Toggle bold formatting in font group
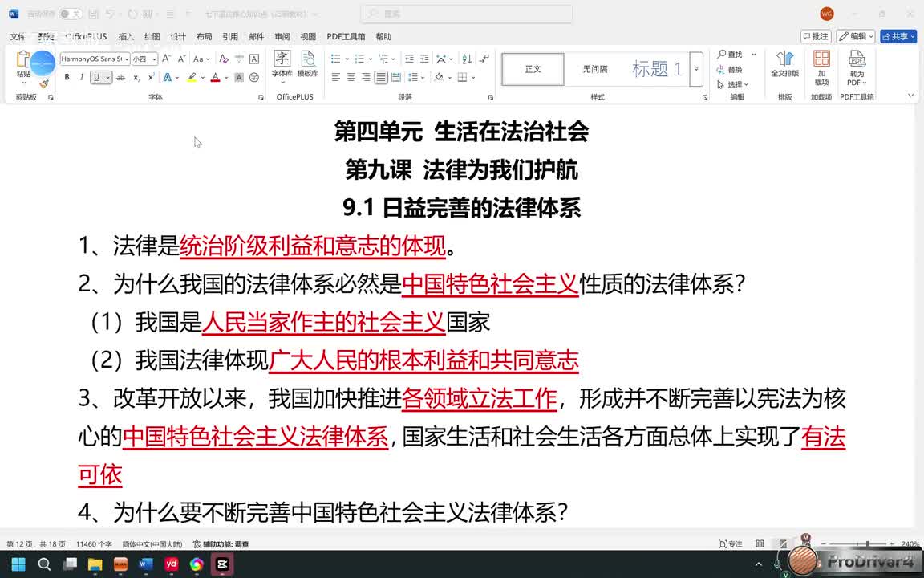This screenshot has width=924, height=578. 67,77
